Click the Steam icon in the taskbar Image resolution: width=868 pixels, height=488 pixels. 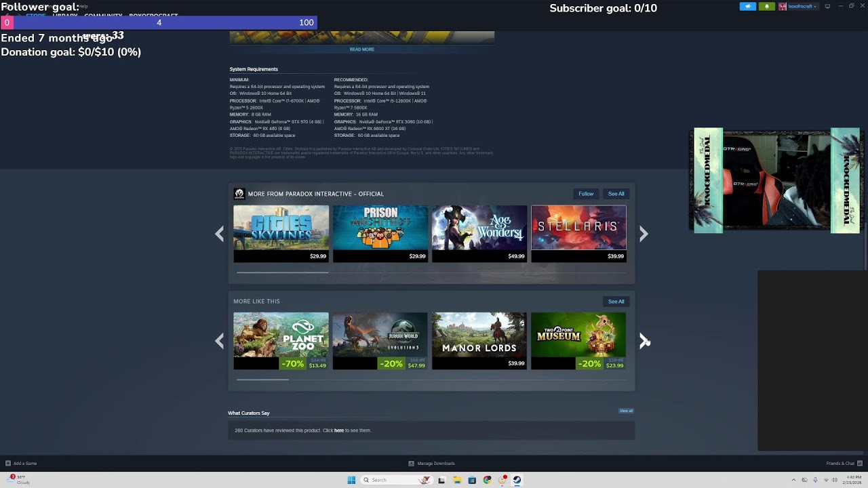pos(517,480)
